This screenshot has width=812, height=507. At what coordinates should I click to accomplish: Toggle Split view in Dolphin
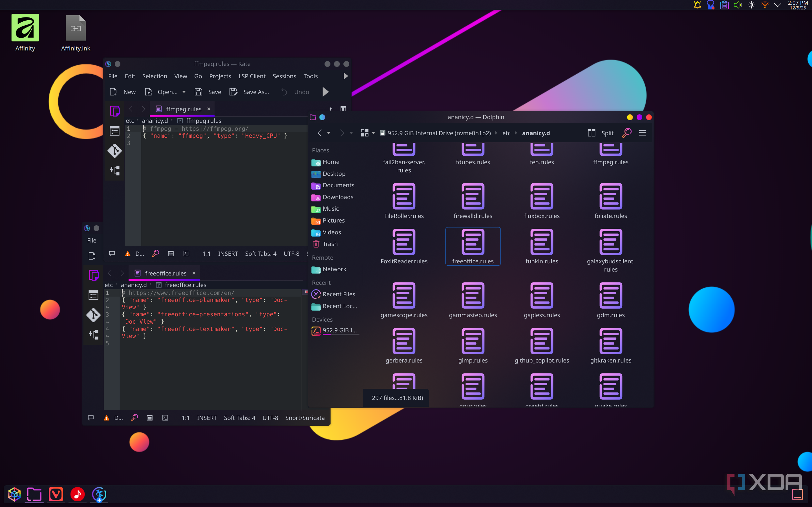(601, 133)
